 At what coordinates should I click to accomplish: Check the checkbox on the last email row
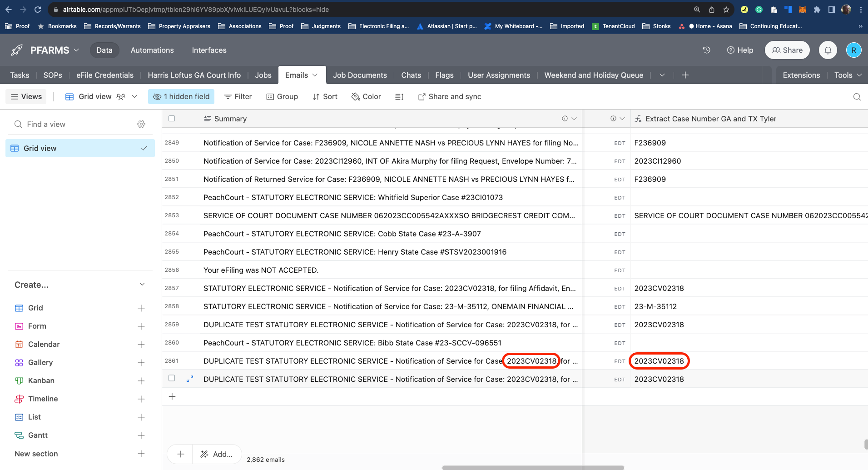click(172, 378)
